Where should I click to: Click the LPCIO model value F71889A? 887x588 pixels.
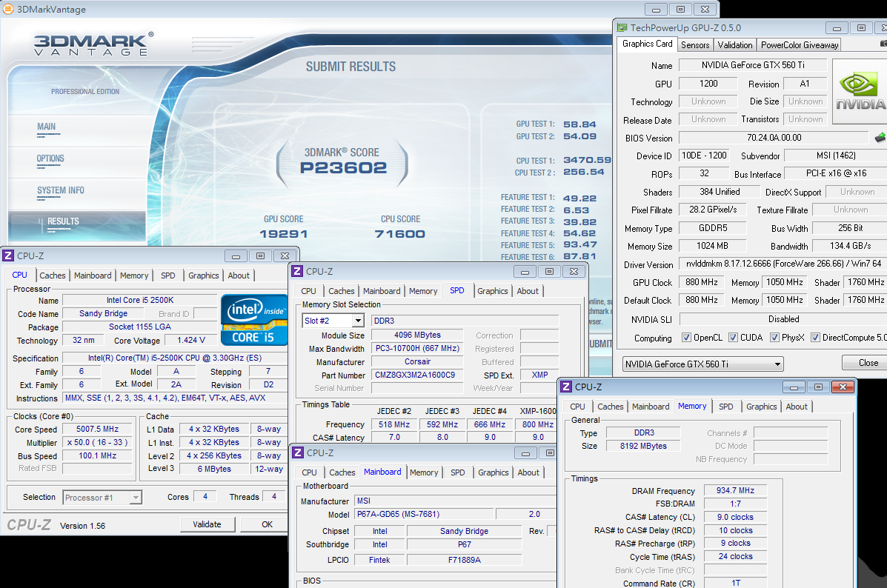464,561
